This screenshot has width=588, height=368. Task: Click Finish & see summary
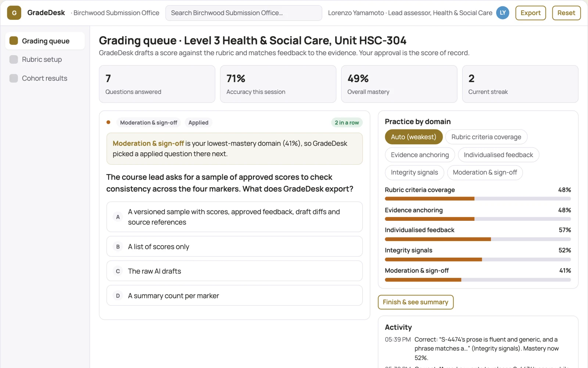[415, 302]
